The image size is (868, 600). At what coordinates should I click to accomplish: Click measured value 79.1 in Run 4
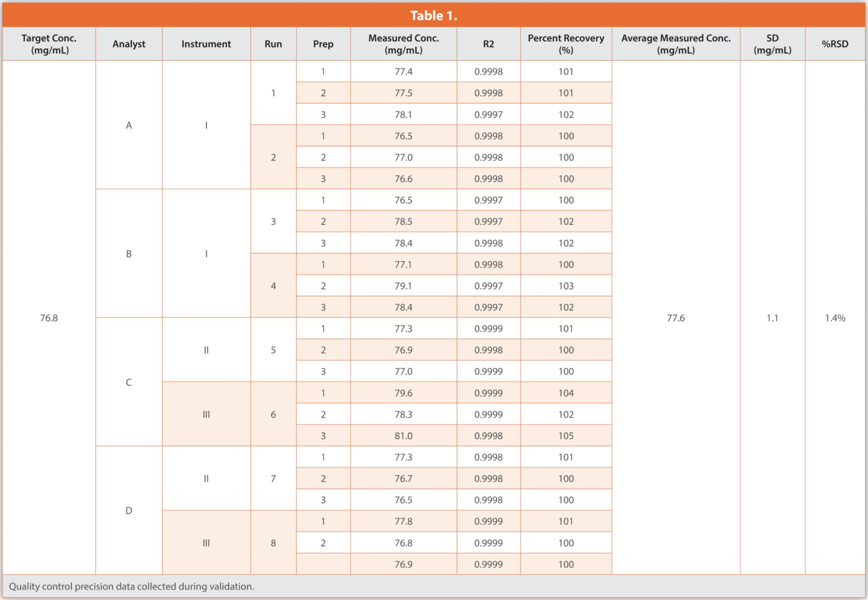pos(403,286)
